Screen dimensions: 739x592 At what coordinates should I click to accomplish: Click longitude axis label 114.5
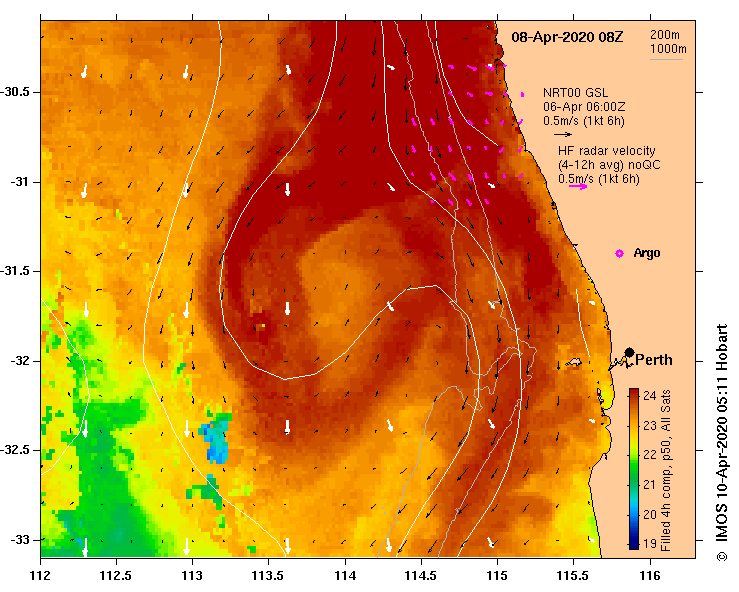[x=421, y=576]
